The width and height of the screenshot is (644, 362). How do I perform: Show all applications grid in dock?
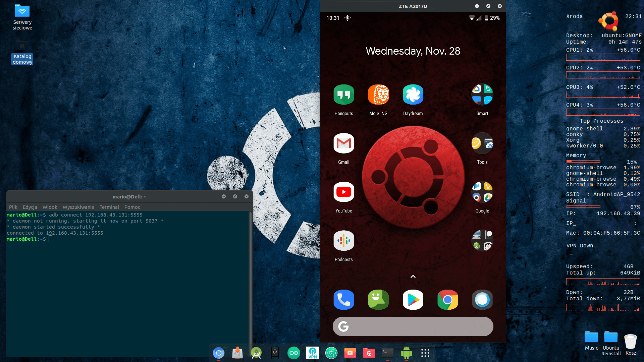pos(425,353)
